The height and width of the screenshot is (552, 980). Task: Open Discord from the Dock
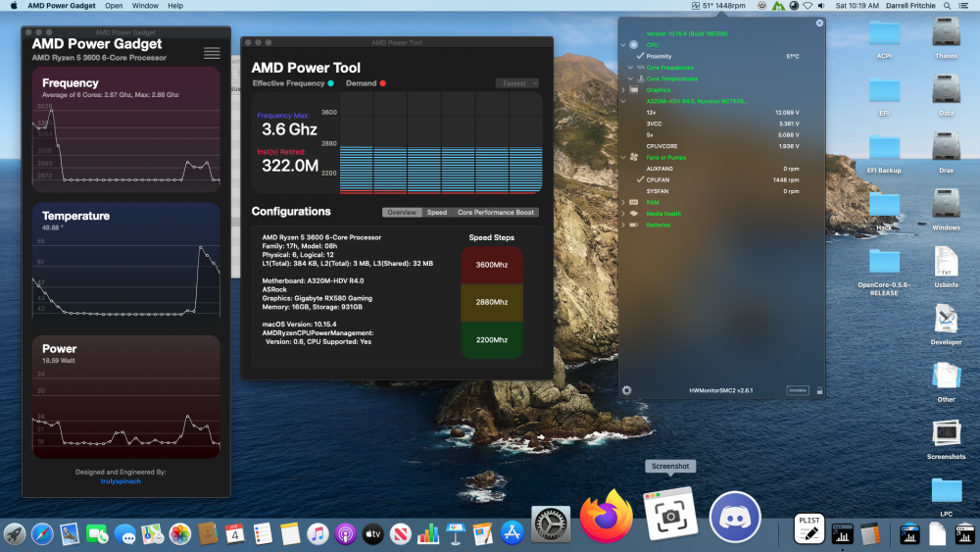click(x=734, y=517)
